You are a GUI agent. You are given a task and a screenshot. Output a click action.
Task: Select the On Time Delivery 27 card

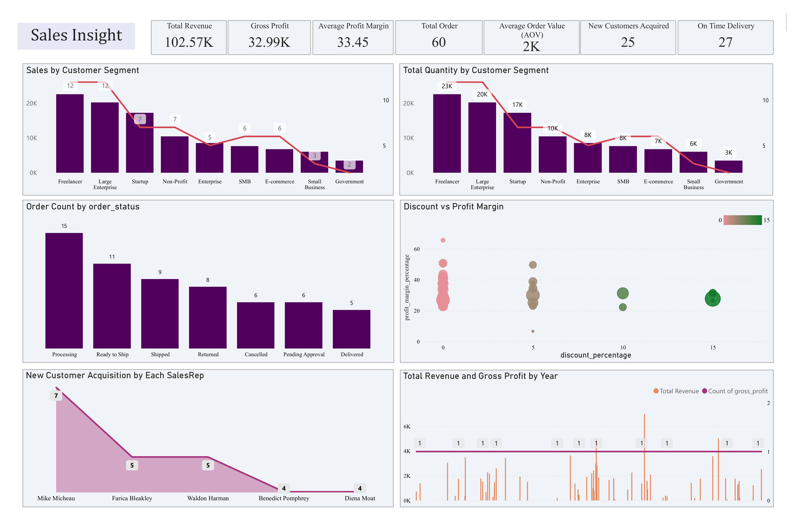tap(725, 37)
